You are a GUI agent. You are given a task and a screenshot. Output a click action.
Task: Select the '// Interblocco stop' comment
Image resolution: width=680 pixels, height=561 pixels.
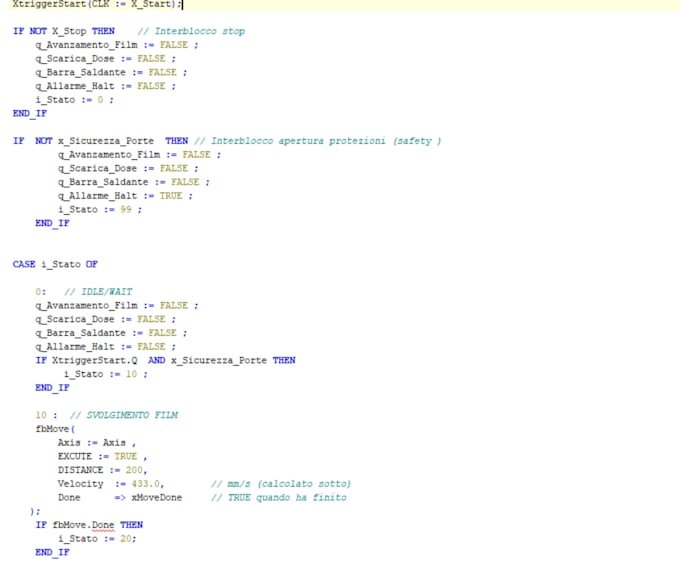191,31
